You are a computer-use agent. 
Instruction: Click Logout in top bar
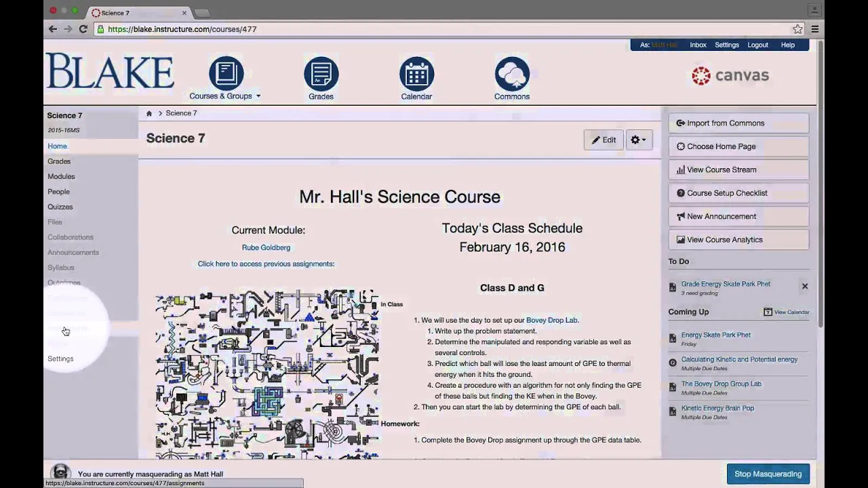757,45
